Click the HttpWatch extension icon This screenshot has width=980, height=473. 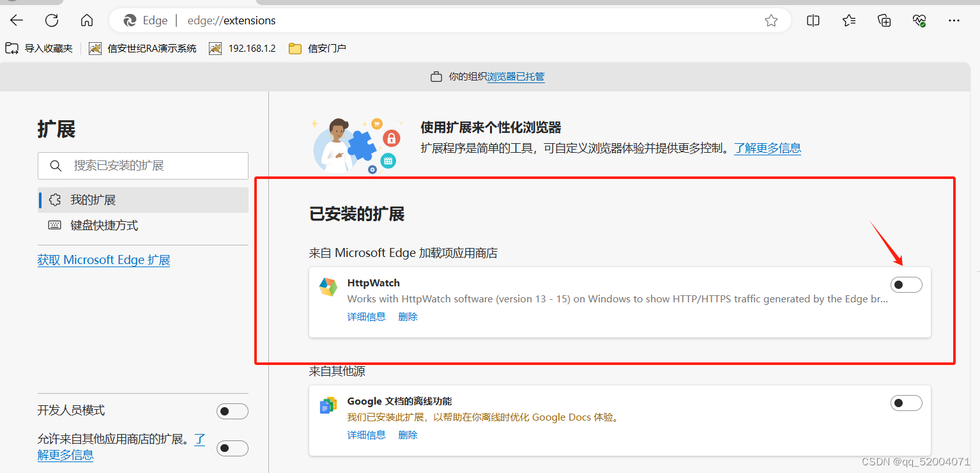click(328, 288)
